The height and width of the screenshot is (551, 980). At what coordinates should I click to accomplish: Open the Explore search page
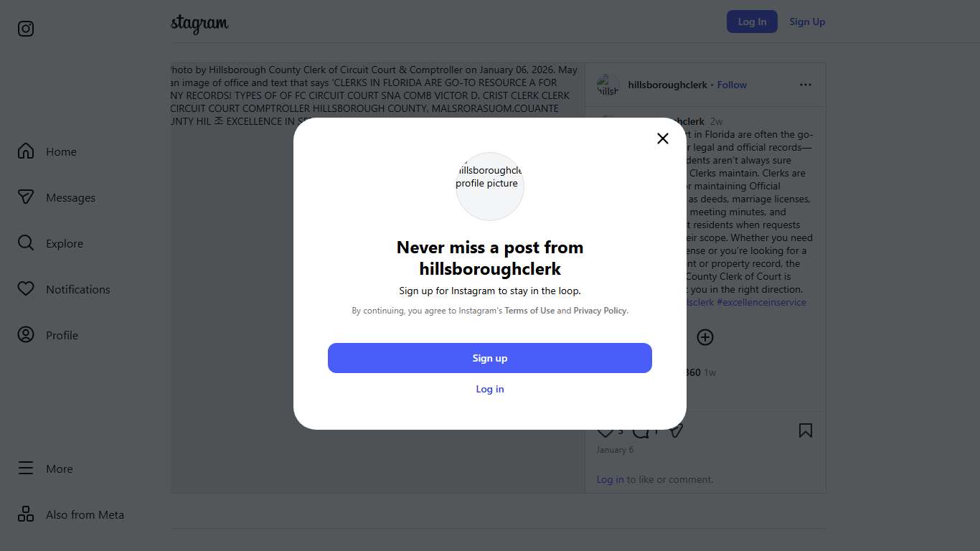pyautogui.click(x=50, y=243)
